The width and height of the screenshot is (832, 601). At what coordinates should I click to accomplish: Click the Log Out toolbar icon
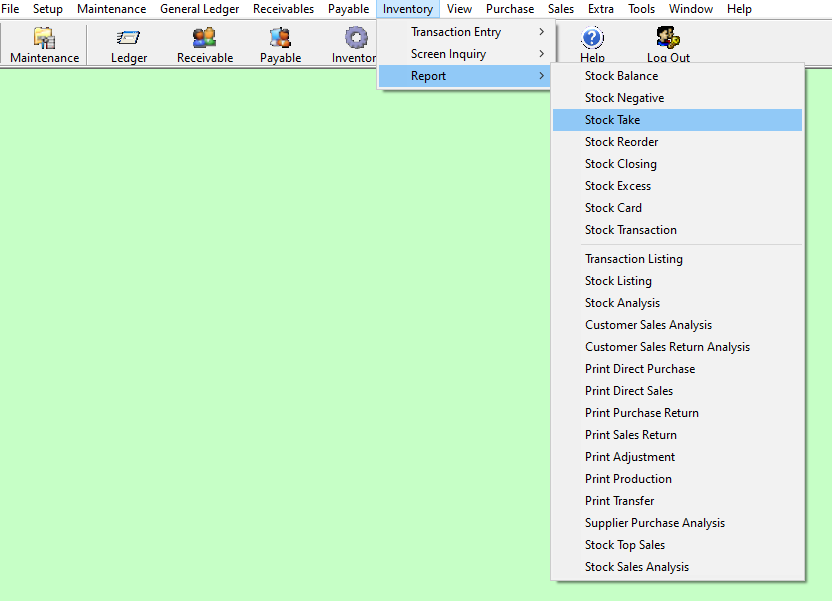tap(668, 45)
